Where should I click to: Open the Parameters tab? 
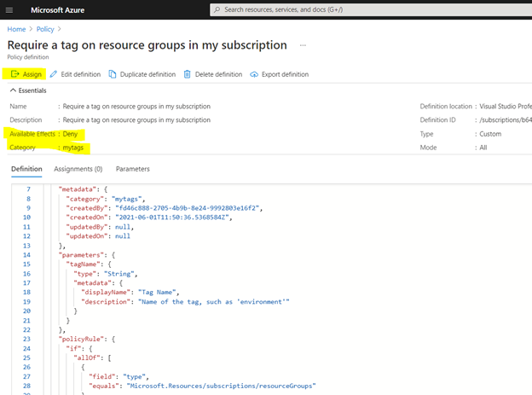(x=133, y=169)
